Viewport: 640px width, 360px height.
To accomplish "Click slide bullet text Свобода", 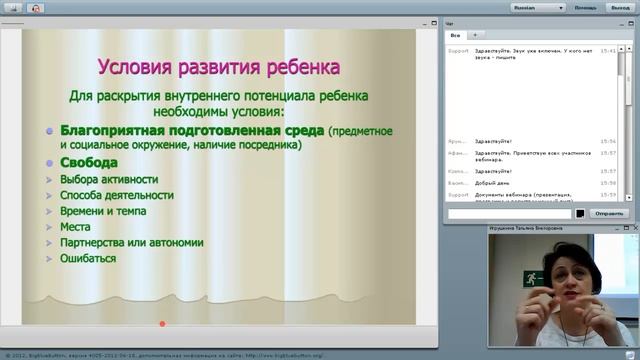I will pyautogui.click(x=89, y=162).
